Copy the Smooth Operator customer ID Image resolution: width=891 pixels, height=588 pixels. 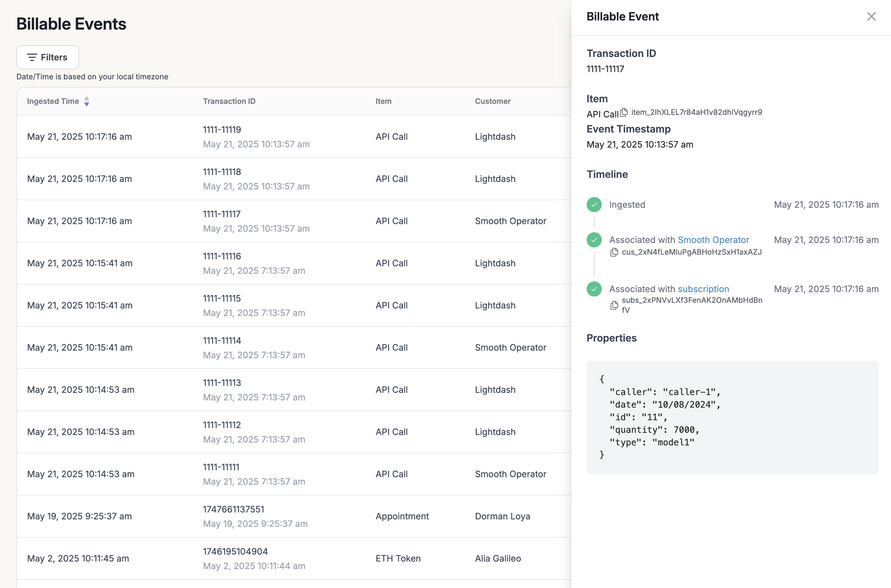tap(614, 252)
